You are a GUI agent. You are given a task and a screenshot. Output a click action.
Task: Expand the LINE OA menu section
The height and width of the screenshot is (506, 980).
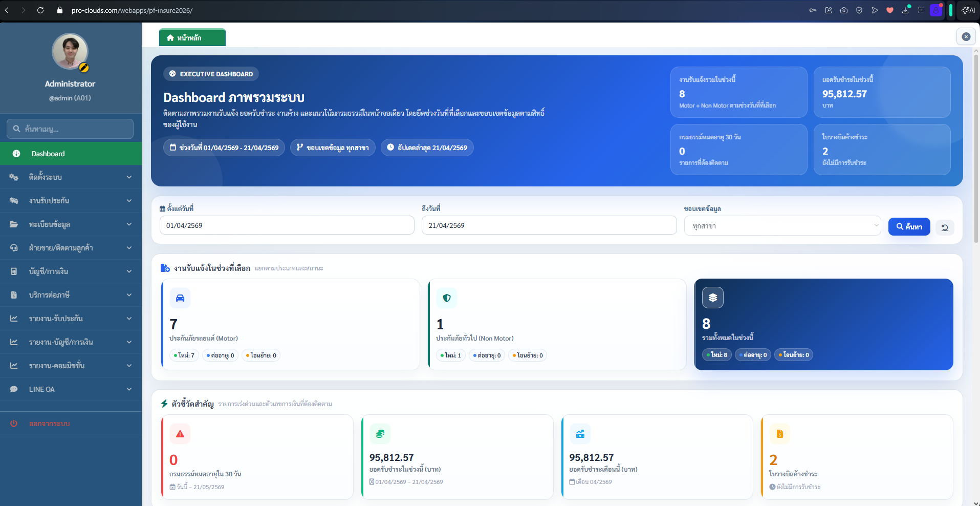[71, 389]
